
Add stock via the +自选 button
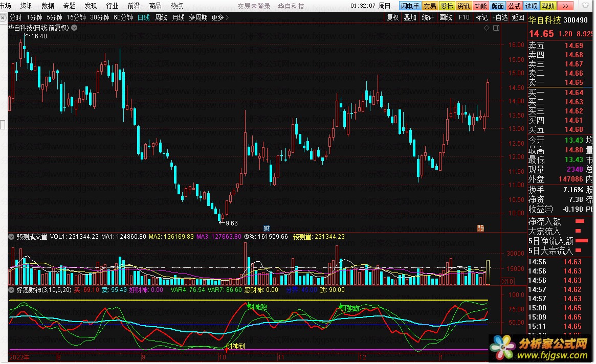click(500, 17)
